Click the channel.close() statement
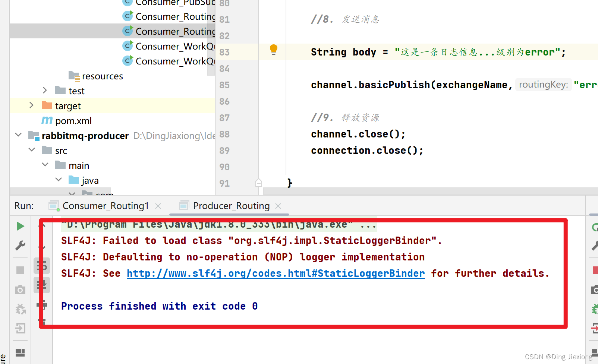Screen dimensions: 598x364 click(358, 134)
